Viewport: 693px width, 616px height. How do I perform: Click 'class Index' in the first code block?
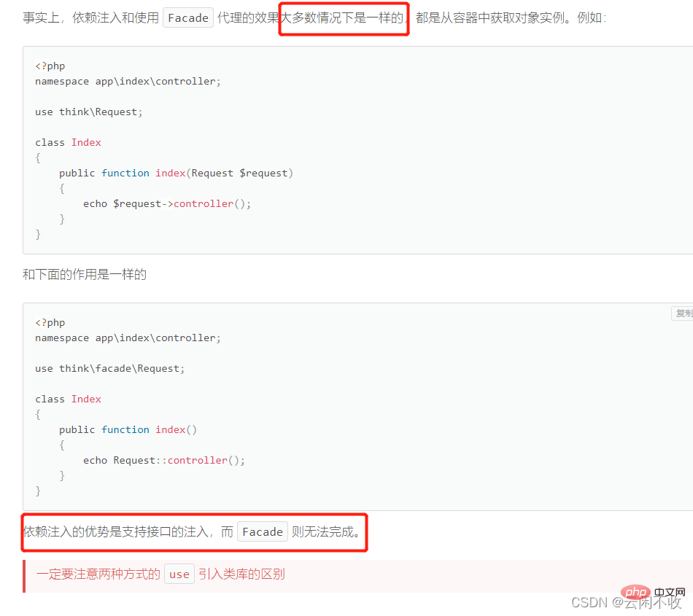pyautogui.click(x=68, y=142)
